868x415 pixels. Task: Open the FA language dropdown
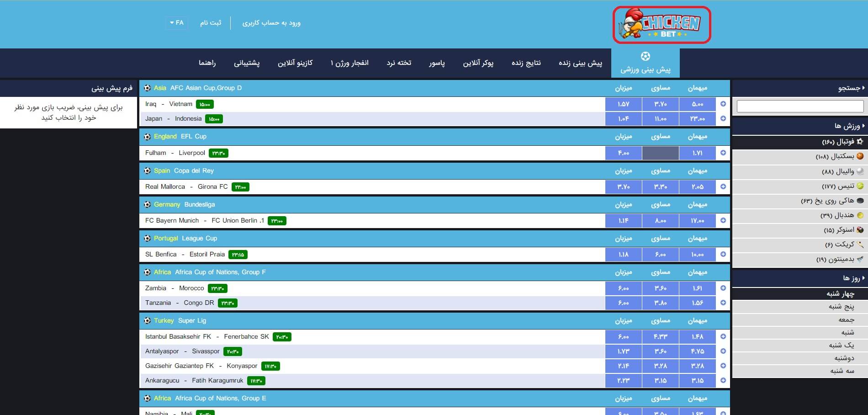[176, 22]
